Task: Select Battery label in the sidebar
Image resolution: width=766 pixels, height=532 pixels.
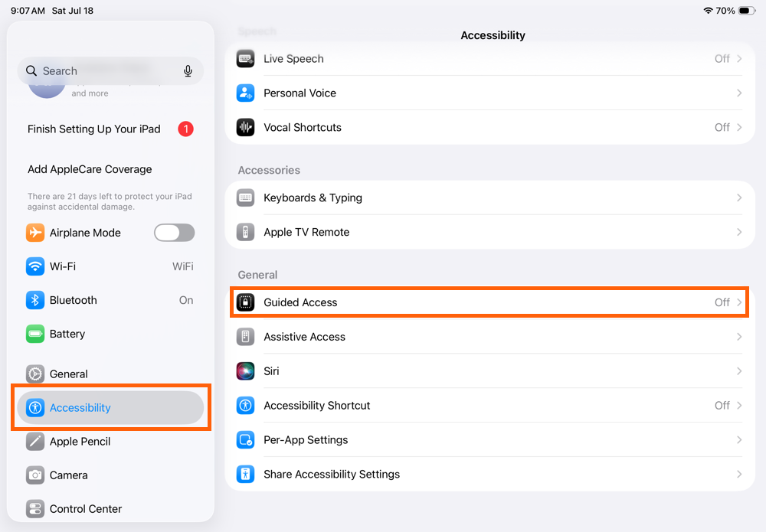Action: pyautogui.click(x=67, y=334)
